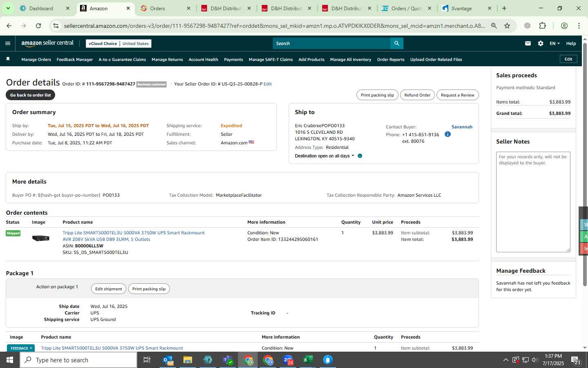Click the site information icon in address bar
Screen dimensions: 588x368
point(56,26)
